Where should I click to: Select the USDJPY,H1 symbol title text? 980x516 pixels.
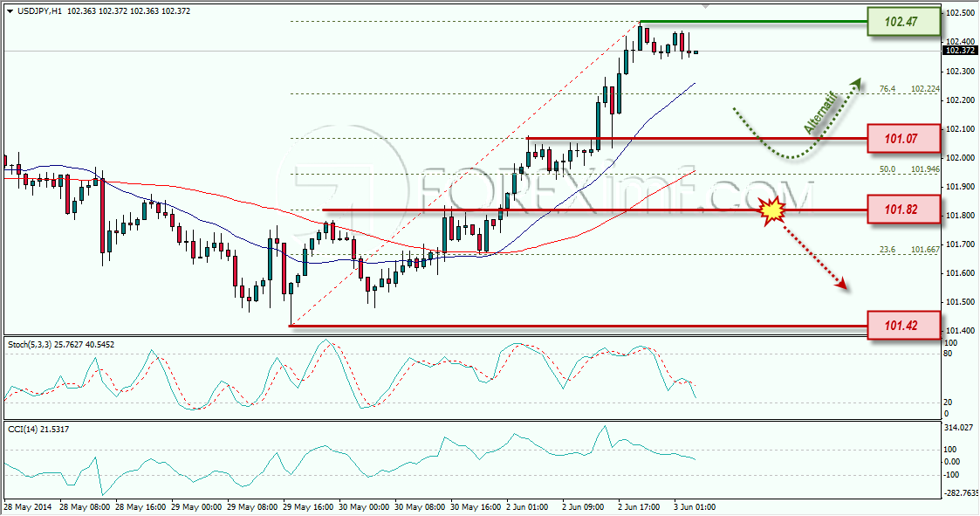tap(39, 11)
